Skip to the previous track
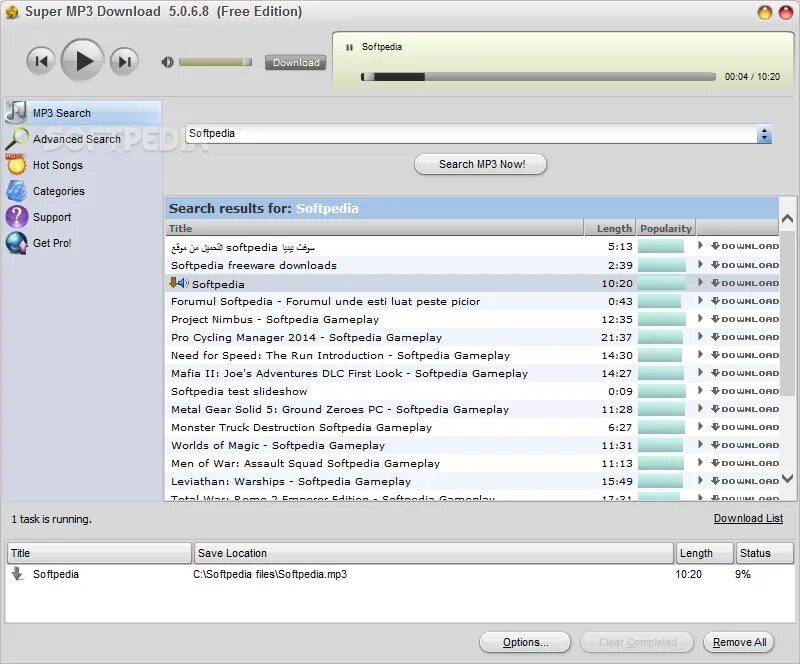The width and height of the screenshot is (800, 664). [40, 61]
